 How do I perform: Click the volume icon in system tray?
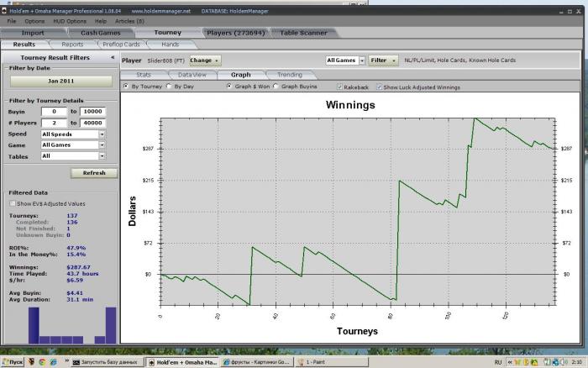tap(564, 362)
